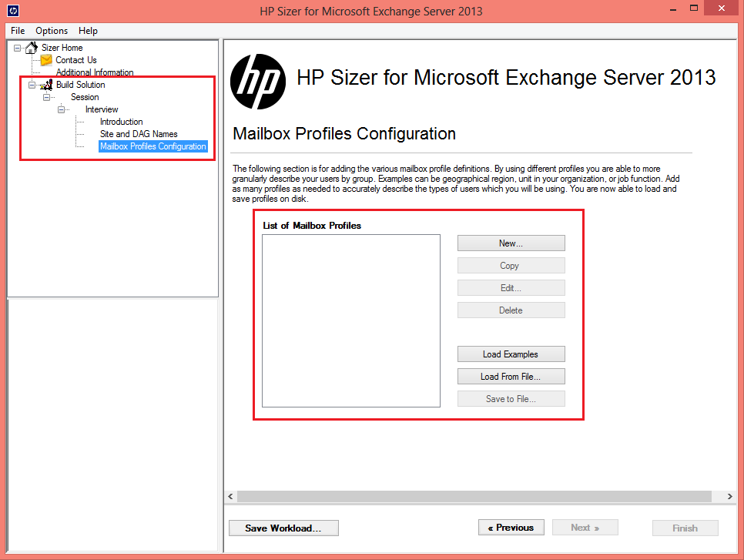The image size is (744, 560).
Task: Click the Finish button
Action: tap(685, 528)
